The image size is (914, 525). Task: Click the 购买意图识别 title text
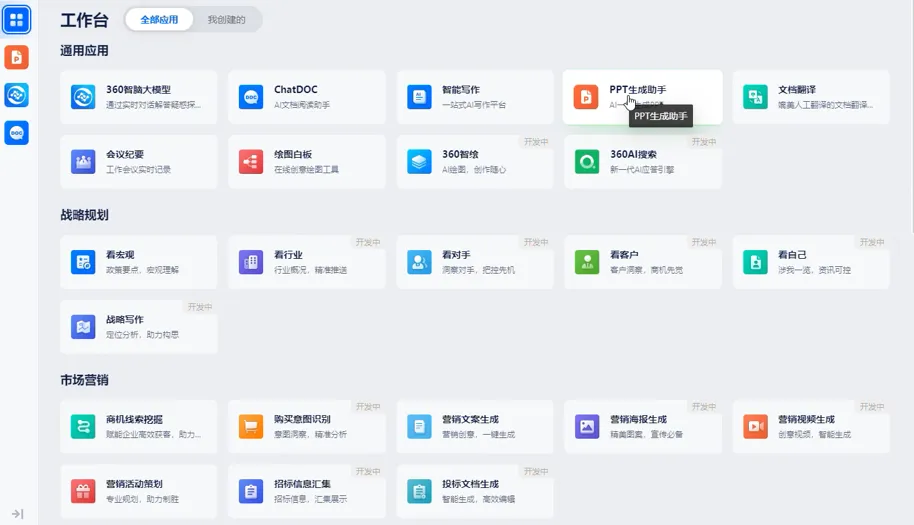point(302,420)
